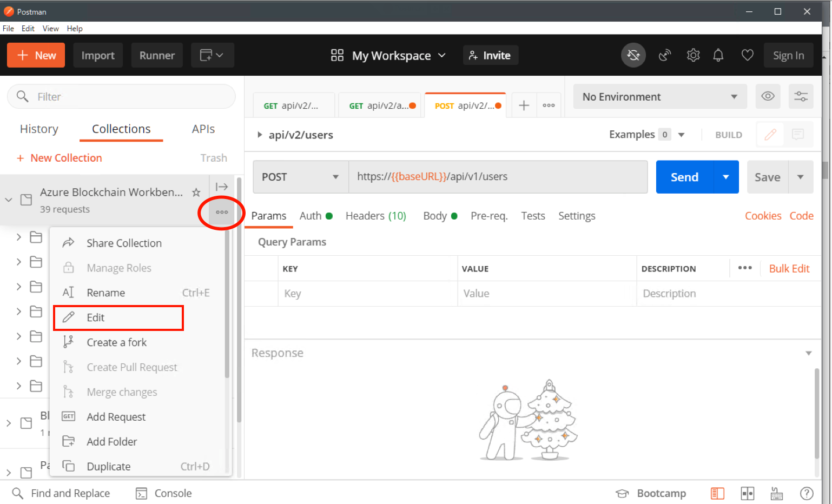Screen dimensions: 832x504
Task: Click the blue Send button
Action: 684,177
